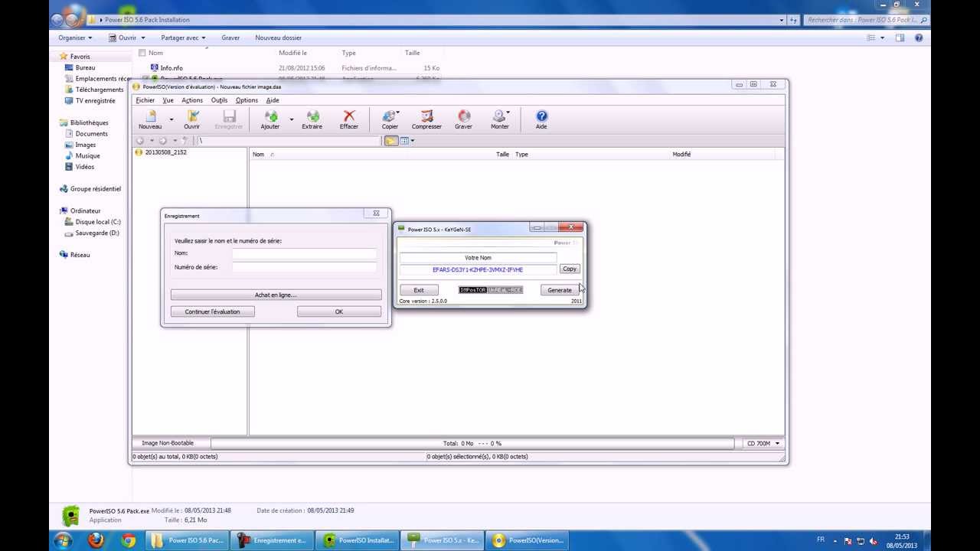Open the view mode dropdown arrow in PowerISO
The image size is (980, 551).
pos(413,141)
